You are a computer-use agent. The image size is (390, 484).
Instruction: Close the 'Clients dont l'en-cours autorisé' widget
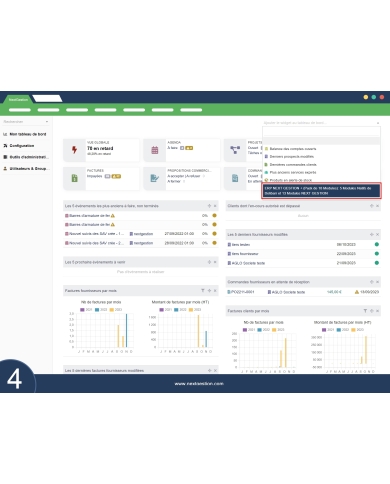click(377, 206)
